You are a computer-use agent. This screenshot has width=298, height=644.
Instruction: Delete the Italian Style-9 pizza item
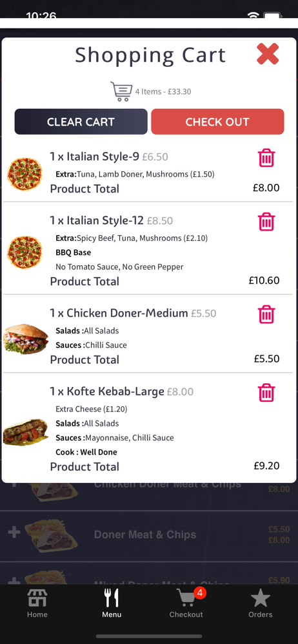[266, 158]
